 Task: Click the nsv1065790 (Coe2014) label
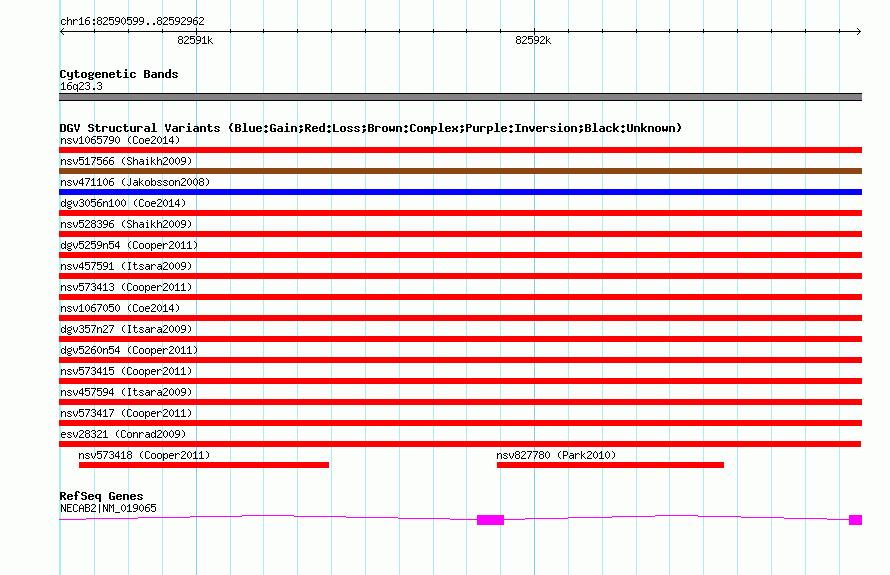(120, 140)
